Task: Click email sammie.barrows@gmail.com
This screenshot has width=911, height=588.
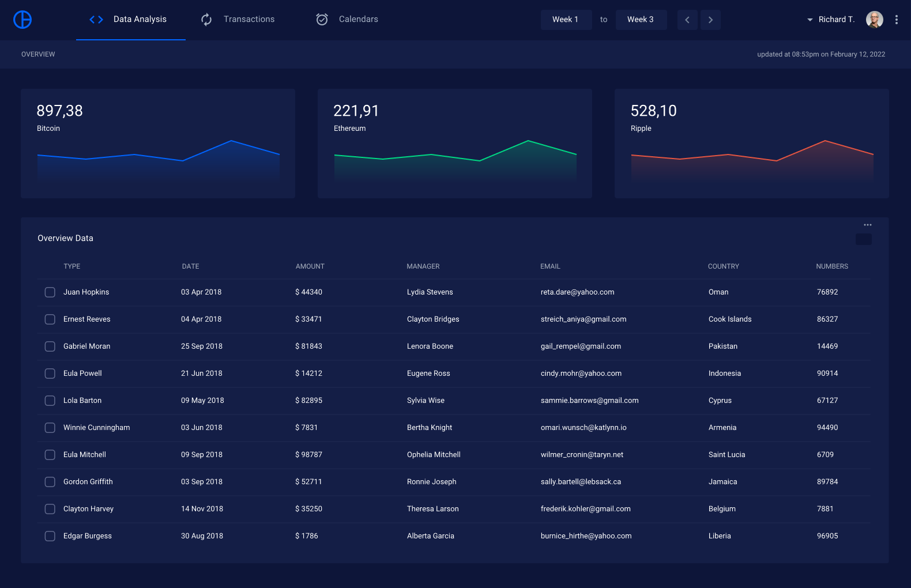Action: [x=589, y=401]
